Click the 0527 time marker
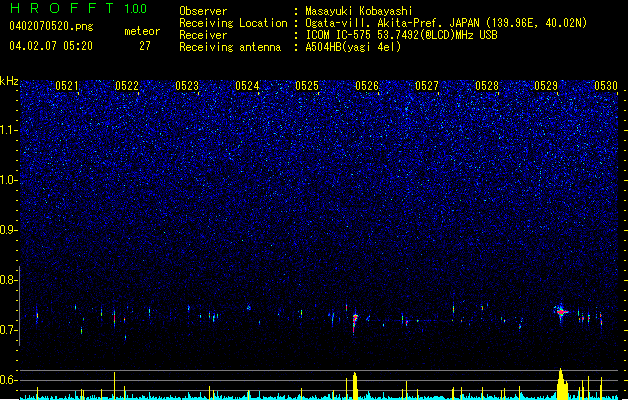 pos(427,86)
